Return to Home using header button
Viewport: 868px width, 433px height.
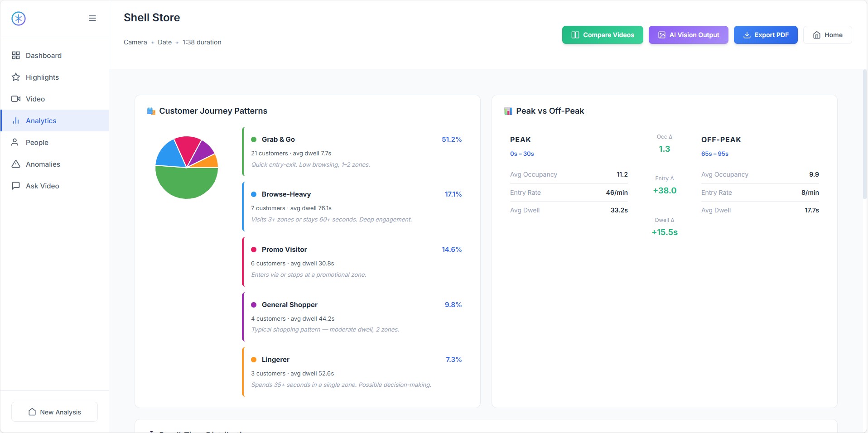coord(827,35)
